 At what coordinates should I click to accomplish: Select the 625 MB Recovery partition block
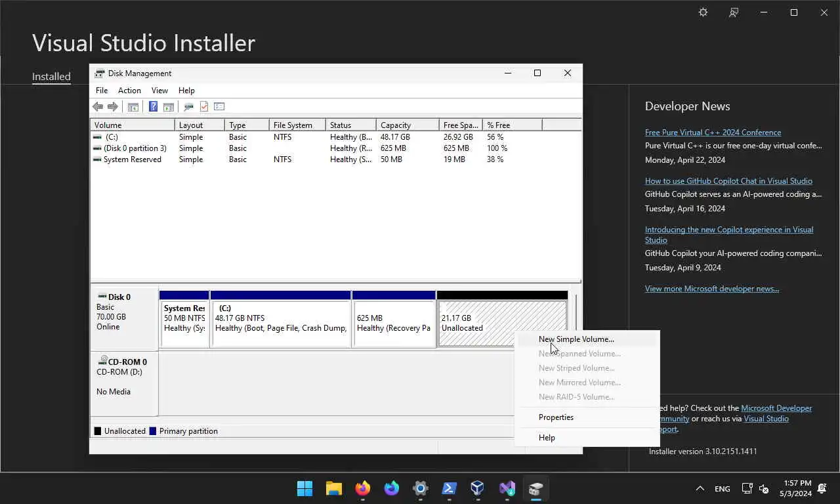394,319
